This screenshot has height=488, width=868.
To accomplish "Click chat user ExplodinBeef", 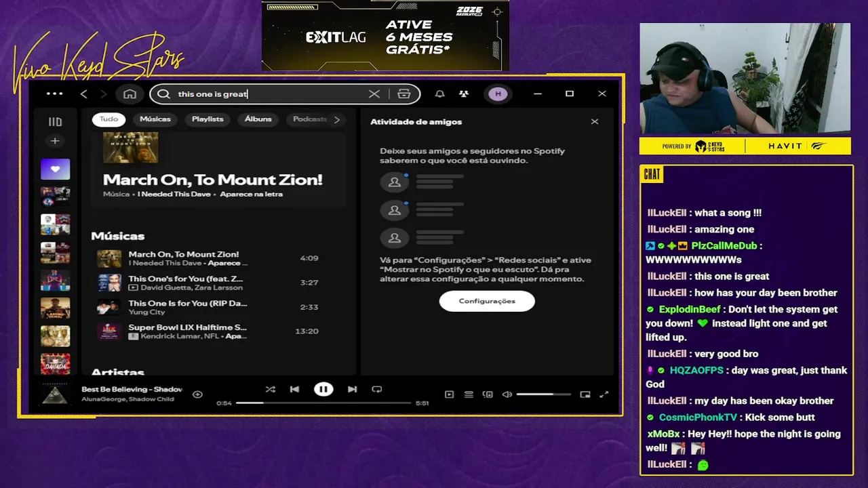I will [690, 309].
